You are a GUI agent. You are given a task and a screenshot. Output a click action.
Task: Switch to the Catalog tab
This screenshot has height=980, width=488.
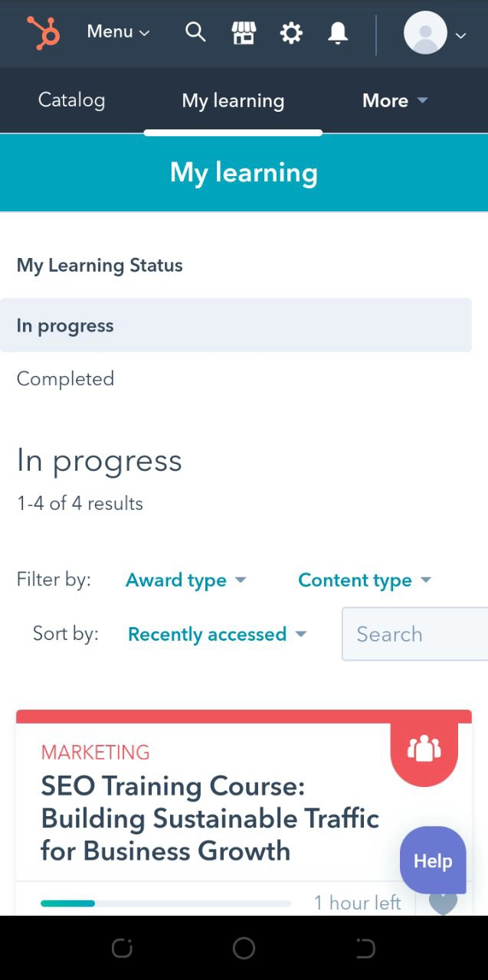pyautogui.click(x=71, y=100)
